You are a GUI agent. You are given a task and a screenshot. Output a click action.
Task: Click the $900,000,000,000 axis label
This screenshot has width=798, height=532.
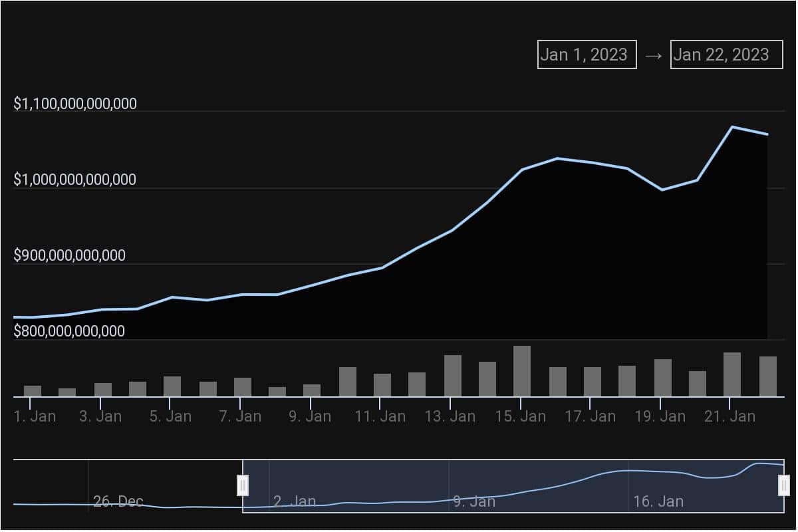coord(69,255)
